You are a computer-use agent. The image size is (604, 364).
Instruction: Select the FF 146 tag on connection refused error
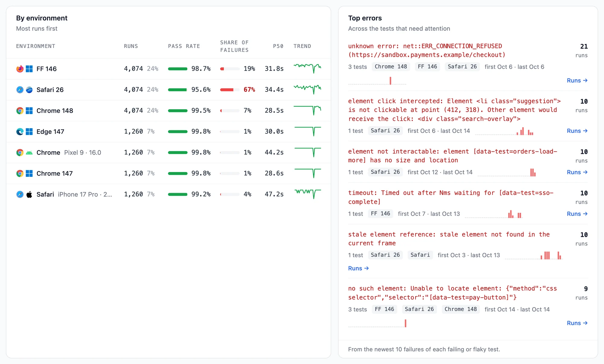click(x=427, y=67)
